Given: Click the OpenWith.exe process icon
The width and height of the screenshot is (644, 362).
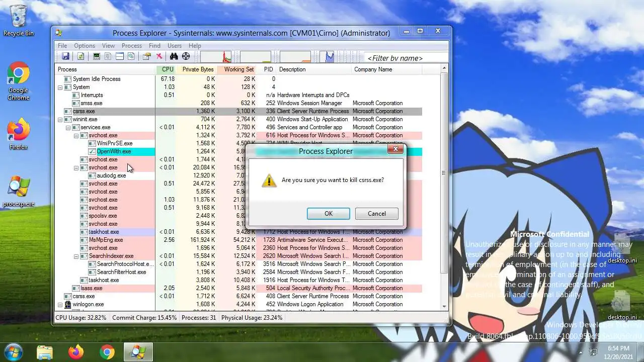Looking at the screenshot, I should click(92, 151).
